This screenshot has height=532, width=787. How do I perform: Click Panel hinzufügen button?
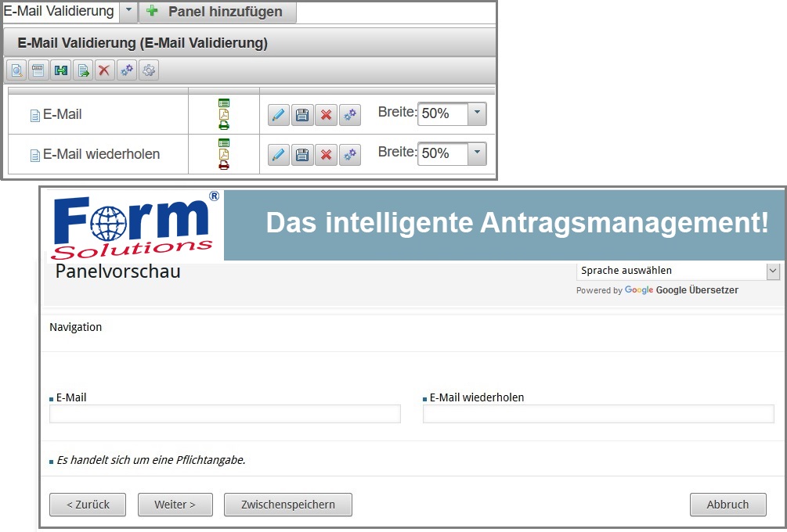[217, 12]
